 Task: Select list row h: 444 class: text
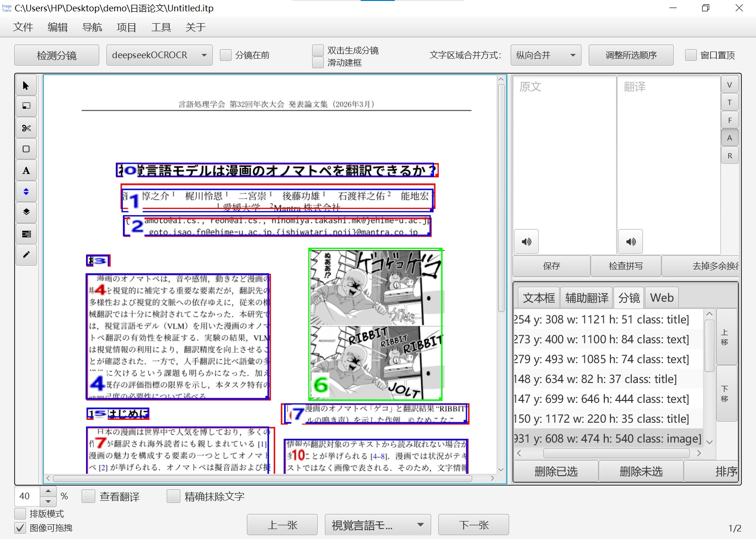coord(608,399)
